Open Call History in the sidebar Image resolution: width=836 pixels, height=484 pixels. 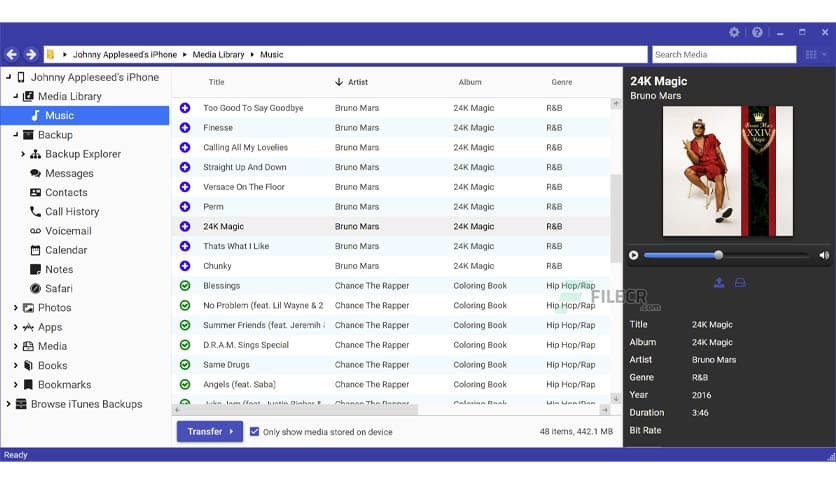click(x=72, y=212)
